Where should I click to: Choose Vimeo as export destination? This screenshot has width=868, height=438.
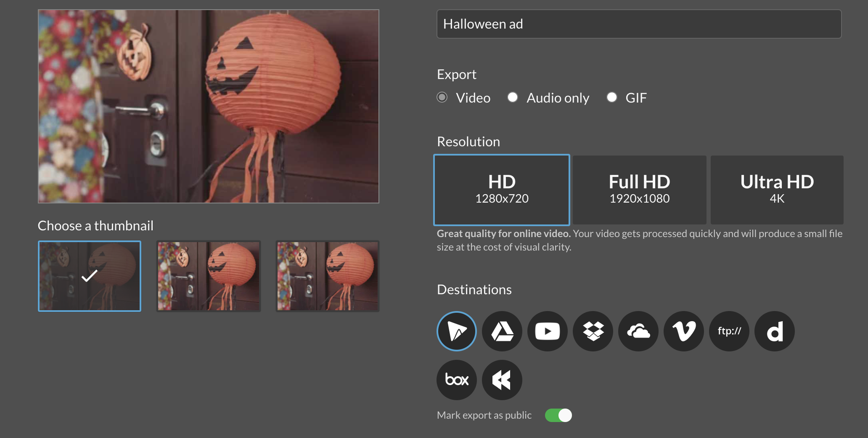coord(684,331)
